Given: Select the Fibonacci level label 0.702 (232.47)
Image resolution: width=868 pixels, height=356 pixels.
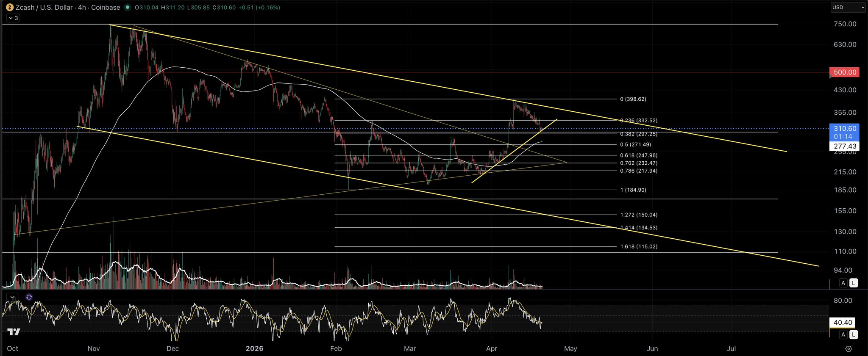Looking at the screenshot, I should point(639,163).
